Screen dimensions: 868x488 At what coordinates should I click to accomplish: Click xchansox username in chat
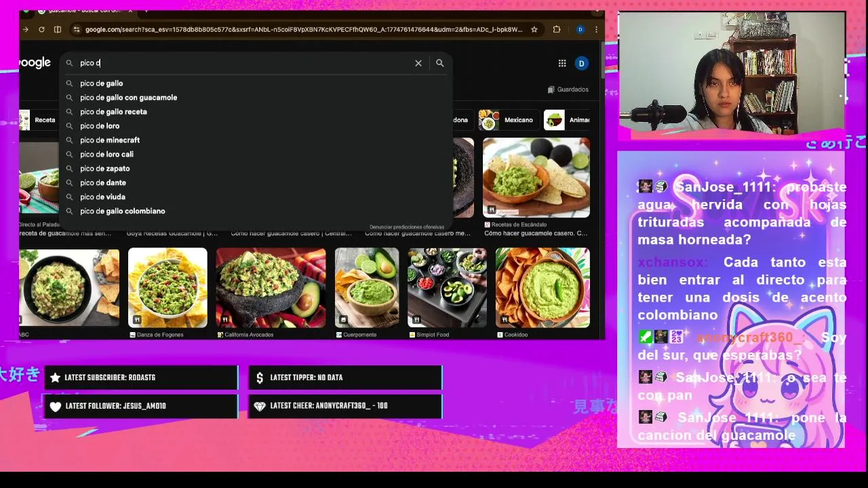coord(672,262)
